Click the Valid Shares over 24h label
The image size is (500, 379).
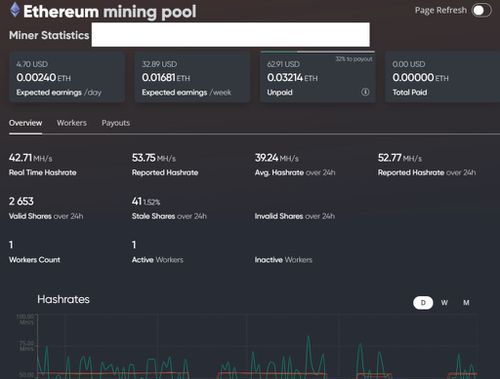[46, 216]
